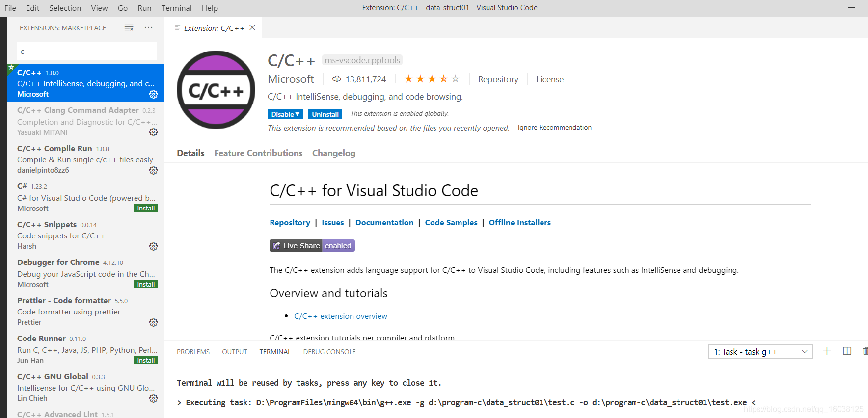
Task: Open gear for C/C++ GNU Global
Action: coord(153,398)
